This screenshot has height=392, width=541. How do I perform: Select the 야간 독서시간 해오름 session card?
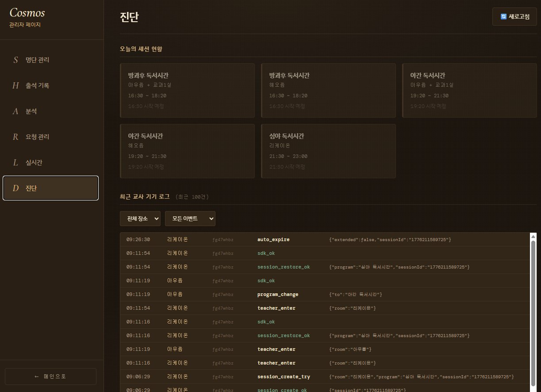(x=187, y=151)
